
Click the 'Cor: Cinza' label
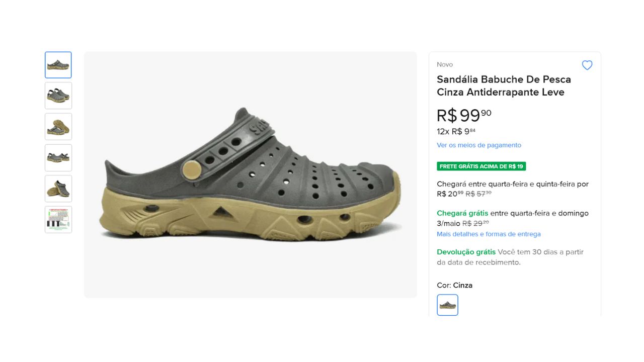(x=454, y=285)
